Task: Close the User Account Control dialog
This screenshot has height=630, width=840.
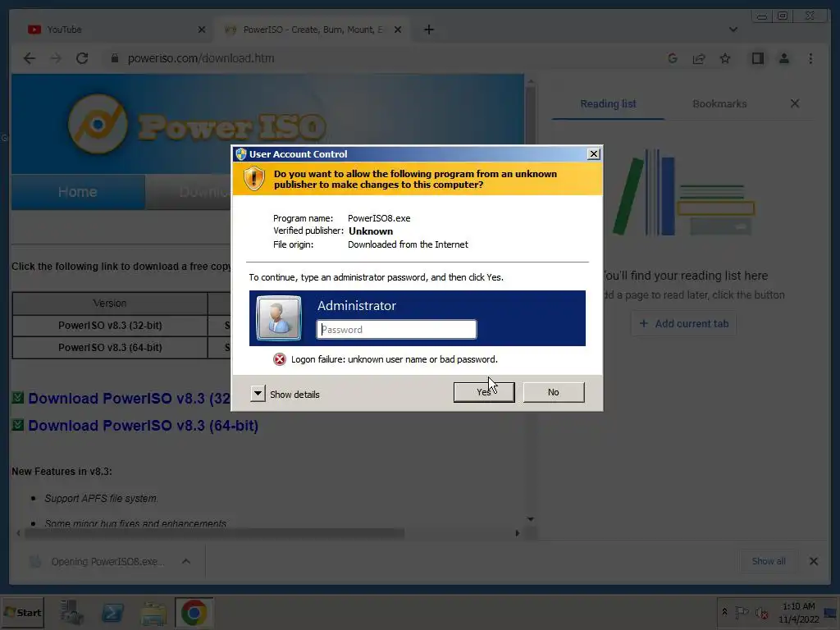Action: (594, 153)
